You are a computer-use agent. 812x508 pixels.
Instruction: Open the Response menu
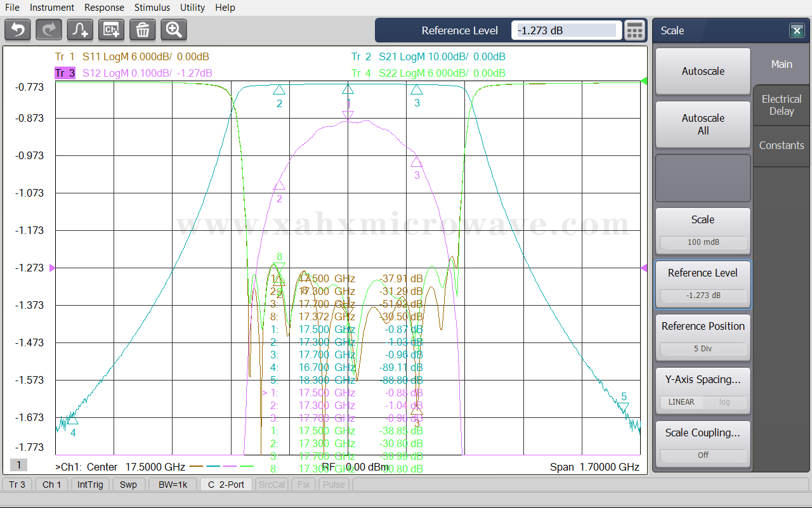tap(104, 8)
